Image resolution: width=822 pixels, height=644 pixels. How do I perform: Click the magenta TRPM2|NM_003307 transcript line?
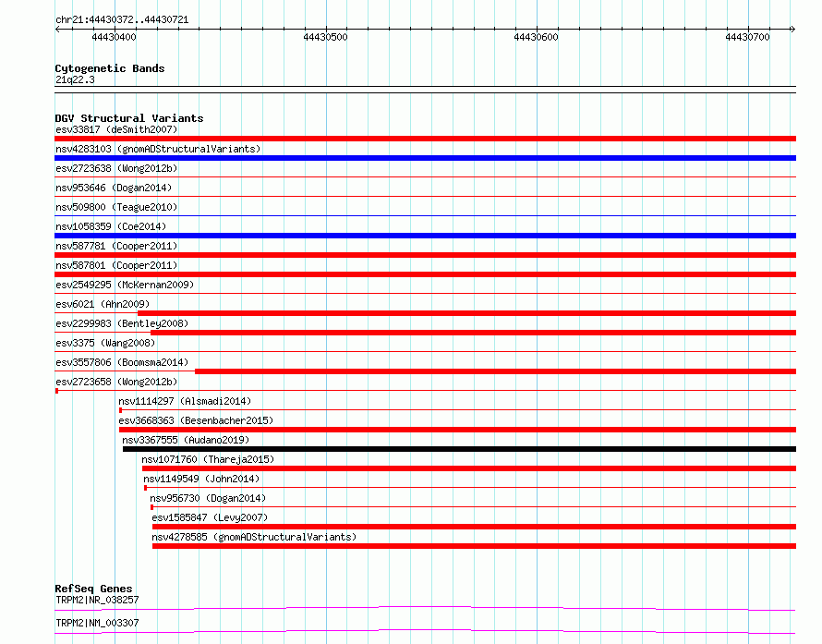point(425,631)
